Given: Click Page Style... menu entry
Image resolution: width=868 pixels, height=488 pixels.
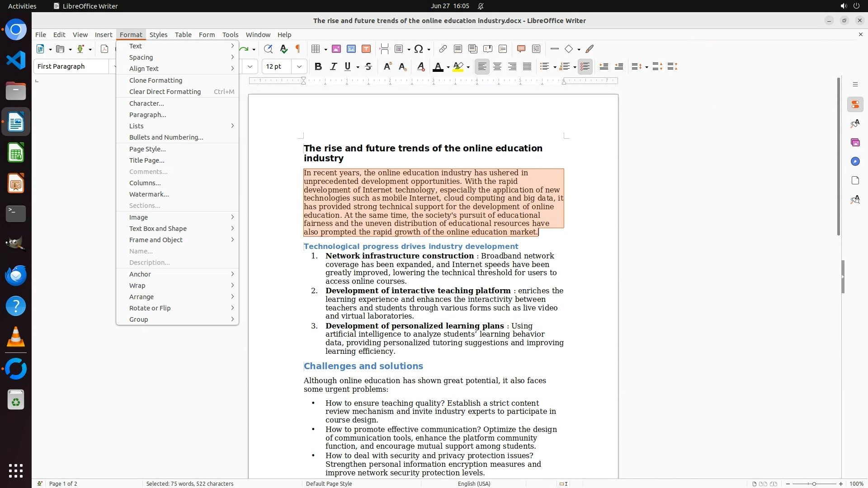Looking at the screenshot, I should (147, 149).
